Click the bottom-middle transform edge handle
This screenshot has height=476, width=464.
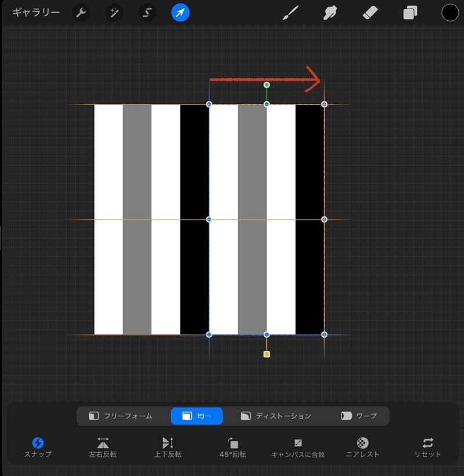(267, 335)
